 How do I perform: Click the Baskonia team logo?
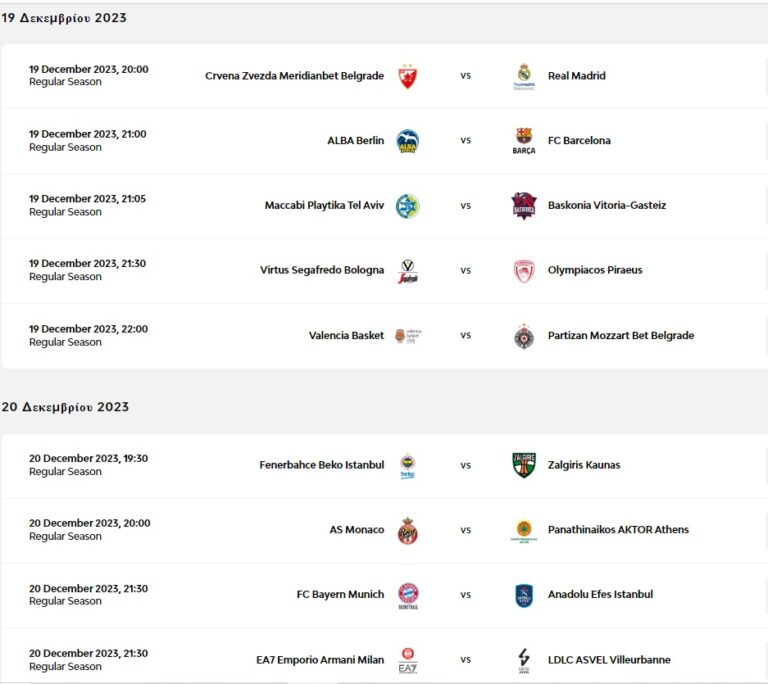point(524,206)
